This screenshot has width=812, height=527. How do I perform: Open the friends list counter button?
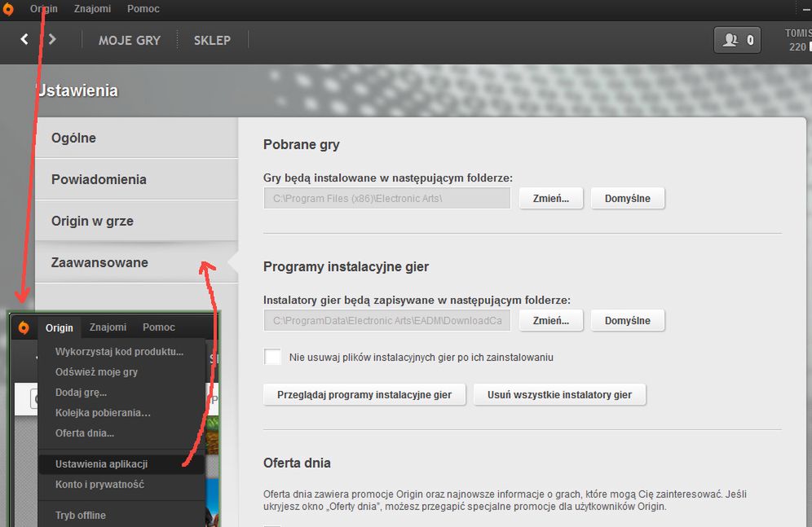tap(738, 40)
